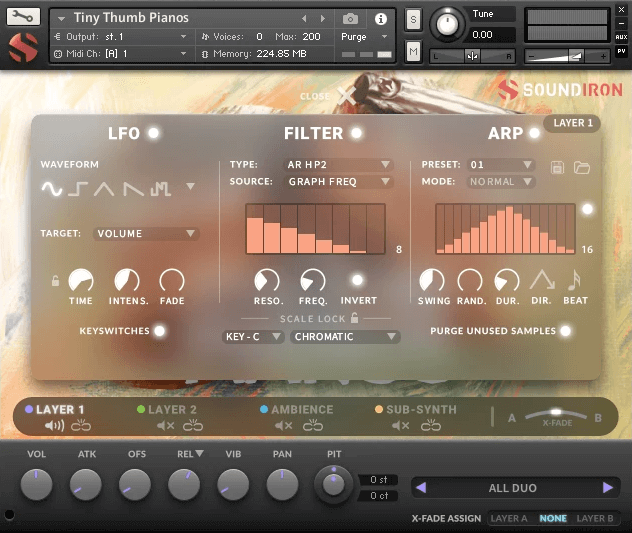Click the camera snapshot icon

pyautogui.click(x=350, y=19)
